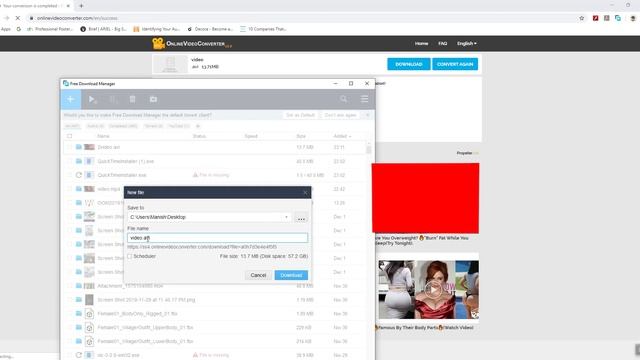This screenshot has width=640, height=360.
Task: Open a new browser tab with plus
Action: pos(81,6)
